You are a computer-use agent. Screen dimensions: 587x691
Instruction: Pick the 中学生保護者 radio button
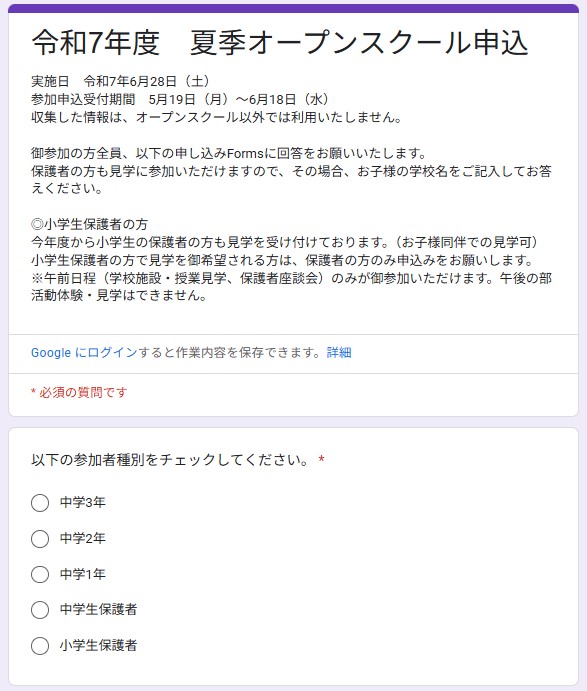(x=40, y=610)
